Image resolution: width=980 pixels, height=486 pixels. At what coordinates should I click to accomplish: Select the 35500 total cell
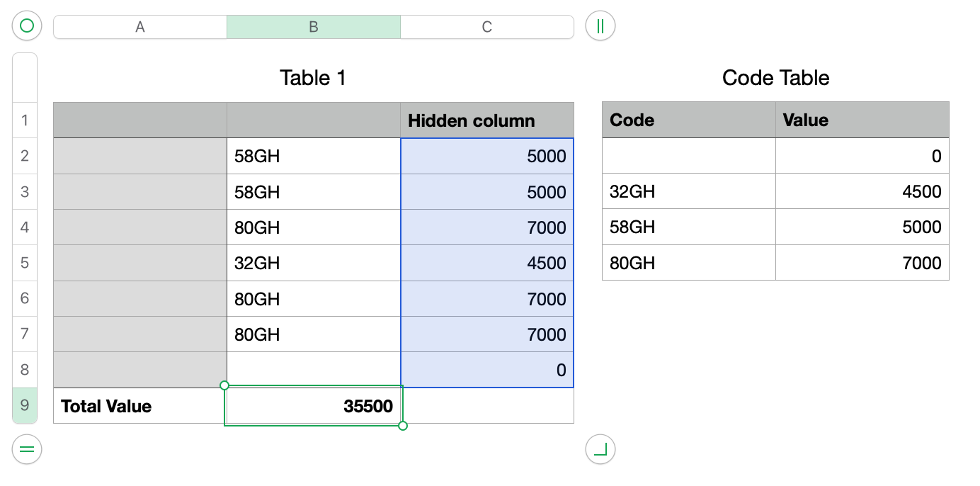[313, 406]
